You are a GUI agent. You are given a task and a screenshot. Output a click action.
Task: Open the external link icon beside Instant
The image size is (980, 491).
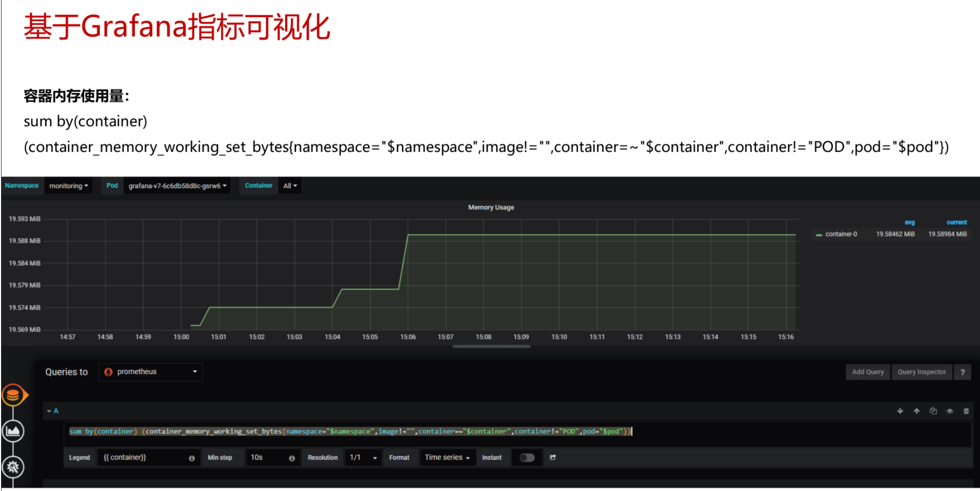553,458
